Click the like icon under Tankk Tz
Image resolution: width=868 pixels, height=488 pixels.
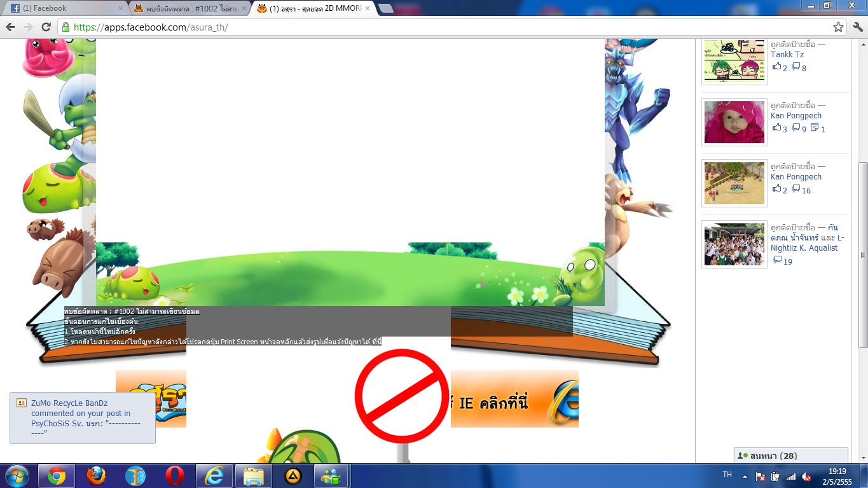point(776,67)
